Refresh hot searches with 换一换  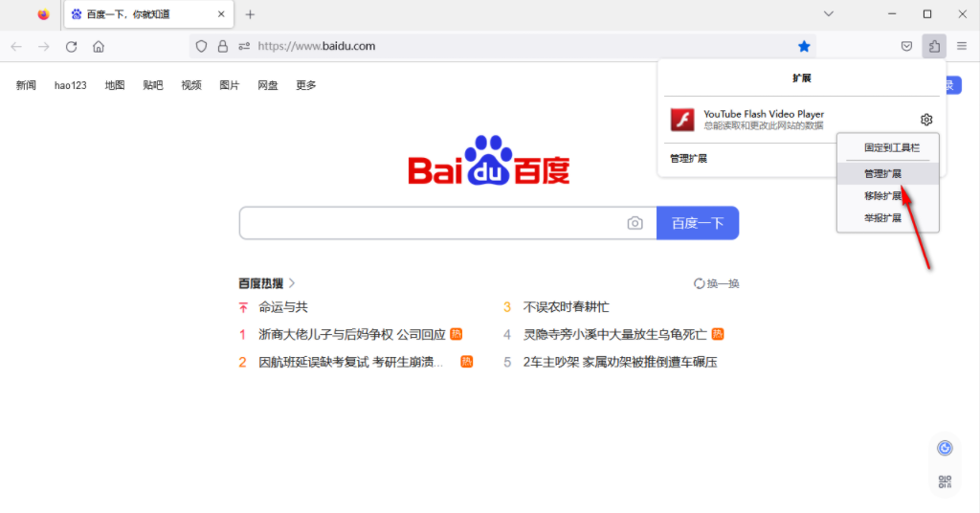717,283
